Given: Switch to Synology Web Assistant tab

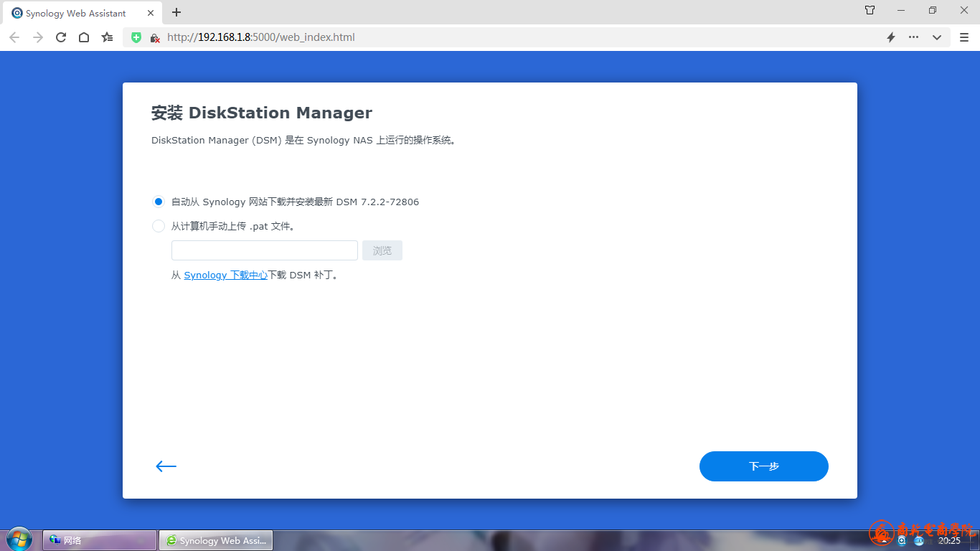Looking at the screenshot, I should pyautogui.click(x=75, y=13).
